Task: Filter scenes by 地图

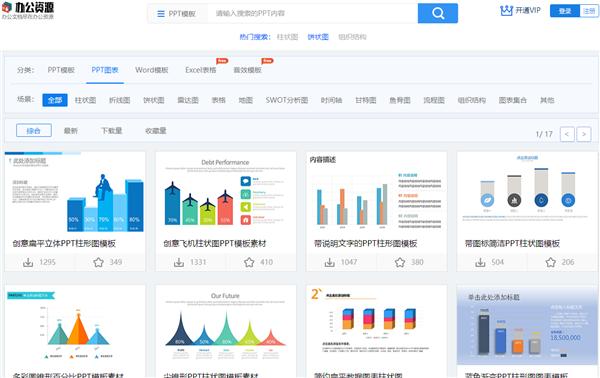Action: click(246, 100)
